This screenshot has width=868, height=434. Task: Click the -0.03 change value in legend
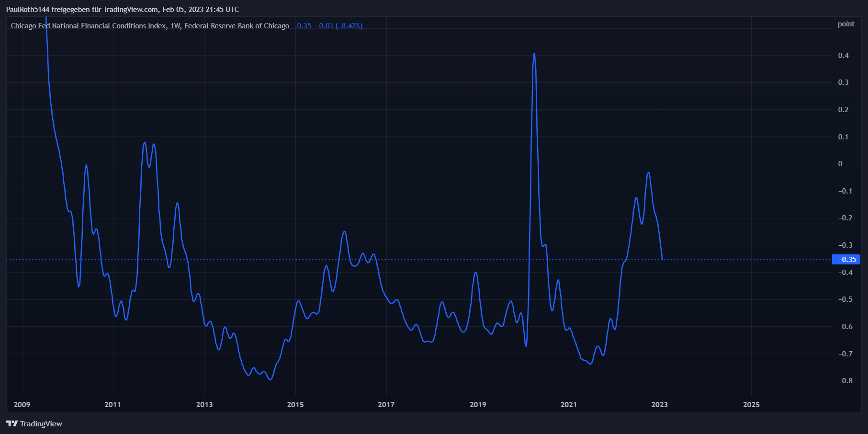tap(324, 26)
